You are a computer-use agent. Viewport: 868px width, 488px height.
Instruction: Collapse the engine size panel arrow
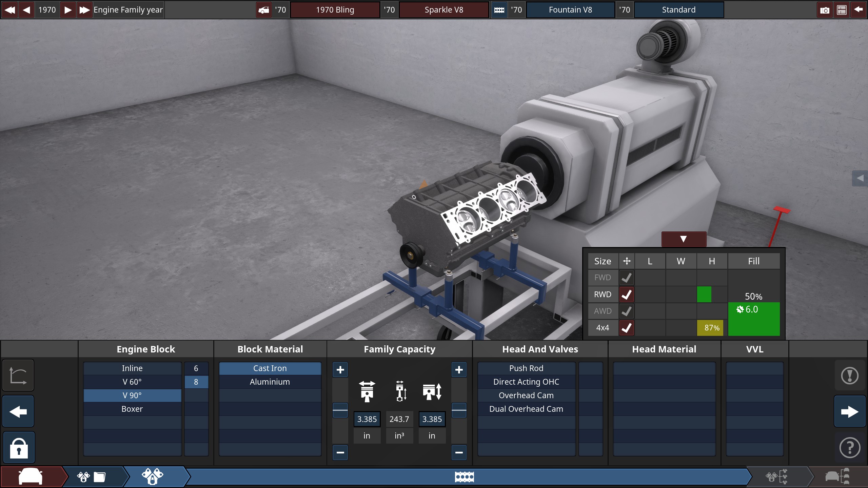coord(684,239)
